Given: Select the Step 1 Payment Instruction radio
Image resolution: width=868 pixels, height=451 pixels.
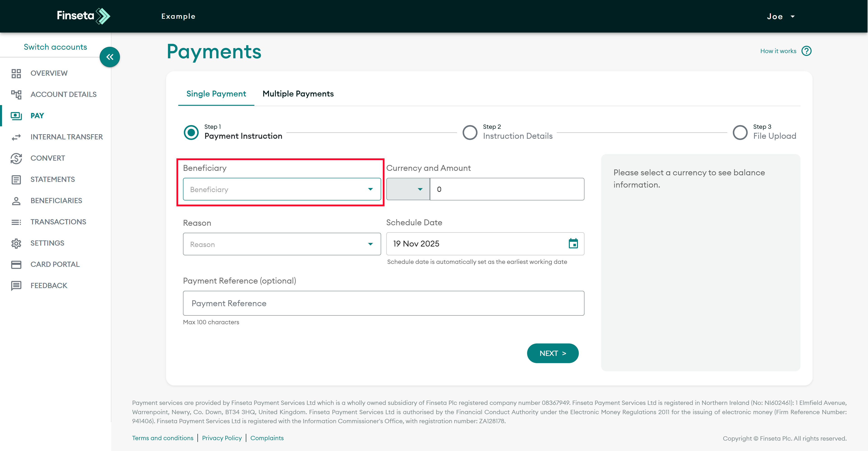Looking at the screenshot, I should [191, 132].
